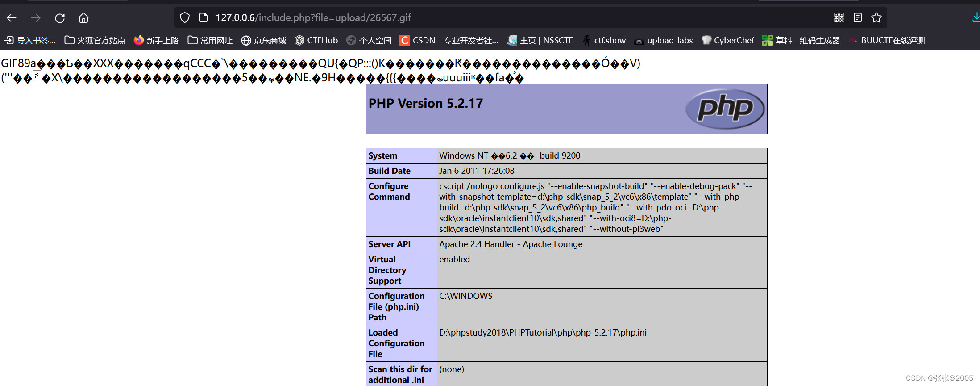Click the page info document icon

pyautogui.click(x=203, y=18)
